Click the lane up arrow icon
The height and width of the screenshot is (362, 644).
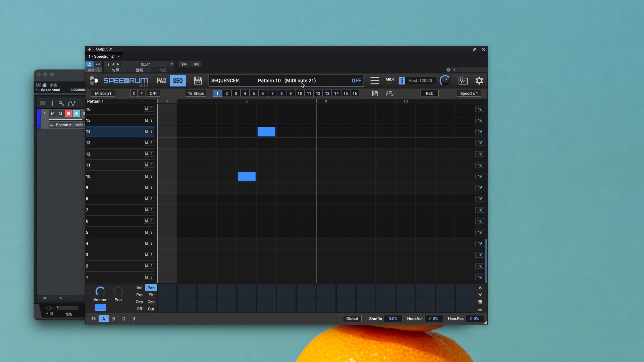pyautogui.click(x=480, y=288)
